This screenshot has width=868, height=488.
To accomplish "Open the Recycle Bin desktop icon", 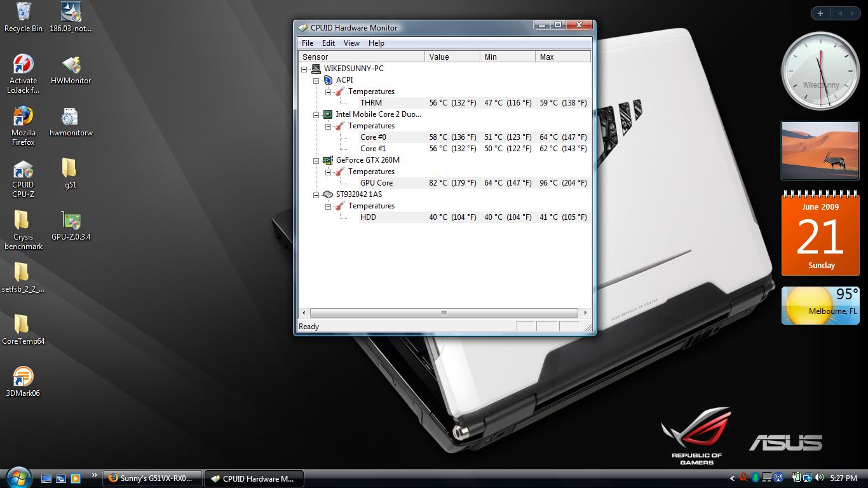I will click(x=24, y=17).
